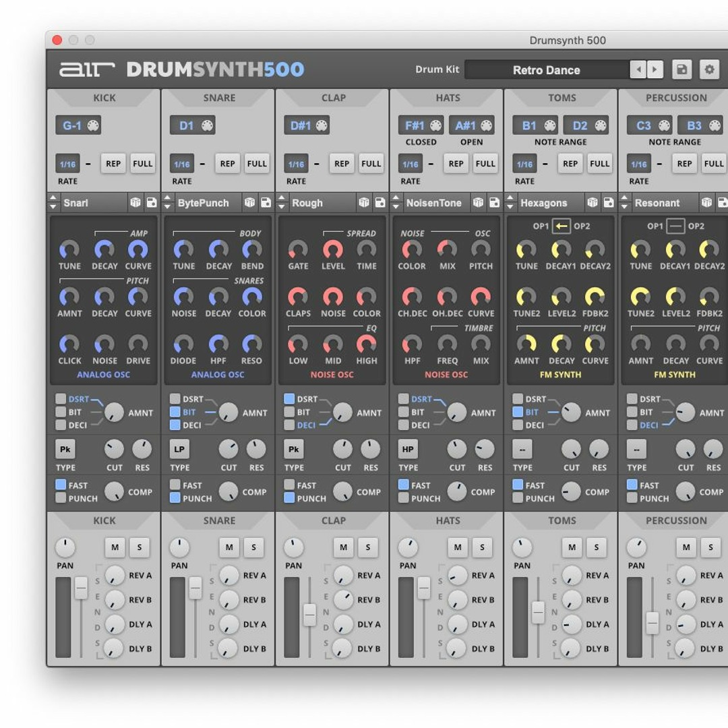Mute the Hats mixer channel

[x=457, y=547]
